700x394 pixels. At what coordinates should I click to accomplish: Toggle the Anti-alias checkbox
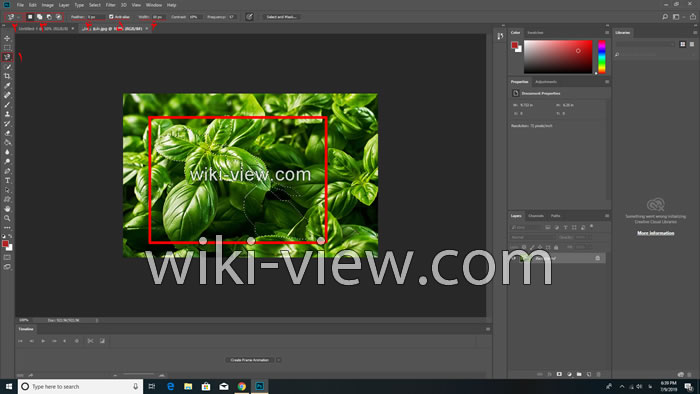point(112,17)
